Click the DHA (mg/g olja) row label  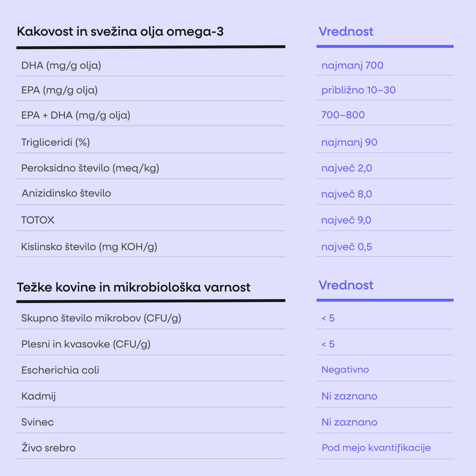pos(61,65)
